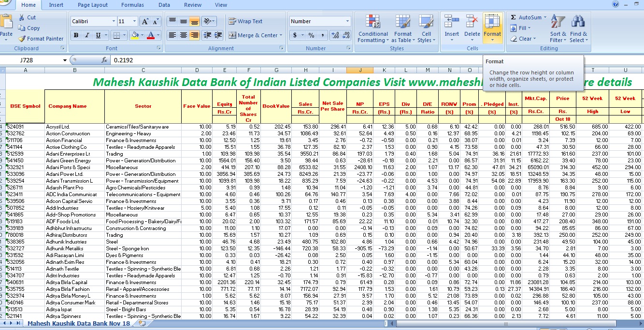The width and height of the screenshot is (644, 330).
Task: Apply the Format Painter
Action: [x=41, y=39]
